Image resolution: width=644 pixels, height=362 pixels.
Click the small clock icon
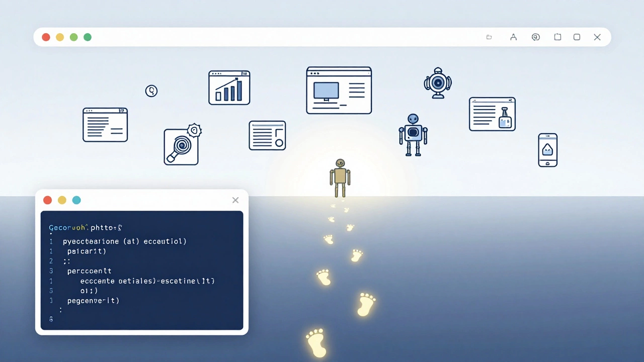point(151,91)
